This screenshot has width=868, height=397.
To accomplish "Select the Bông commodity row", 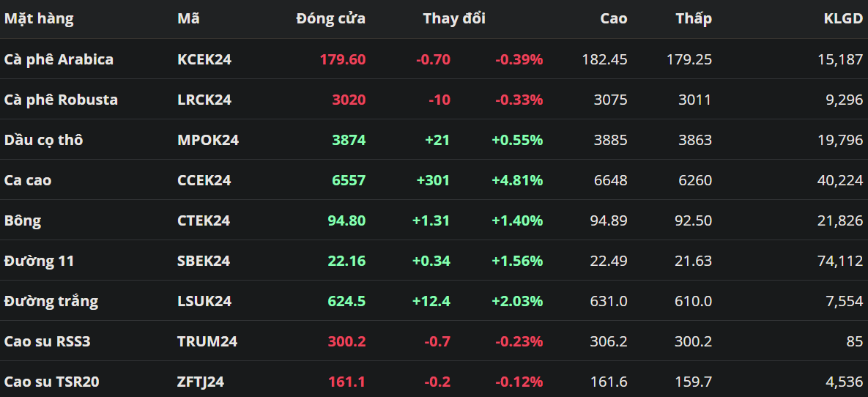I will click(23, 220).
